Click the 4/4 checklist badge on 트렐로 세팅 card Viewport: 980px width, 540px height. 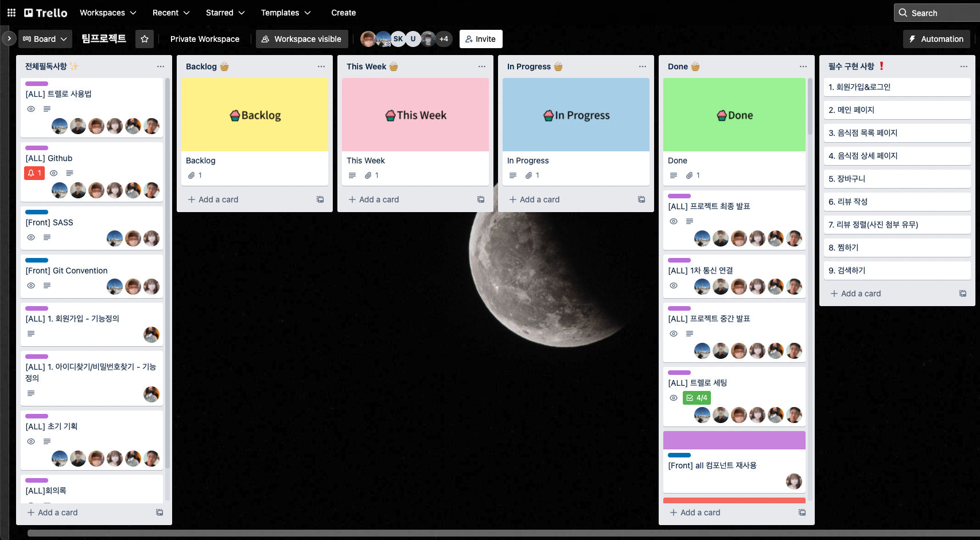tap(696, 397)
